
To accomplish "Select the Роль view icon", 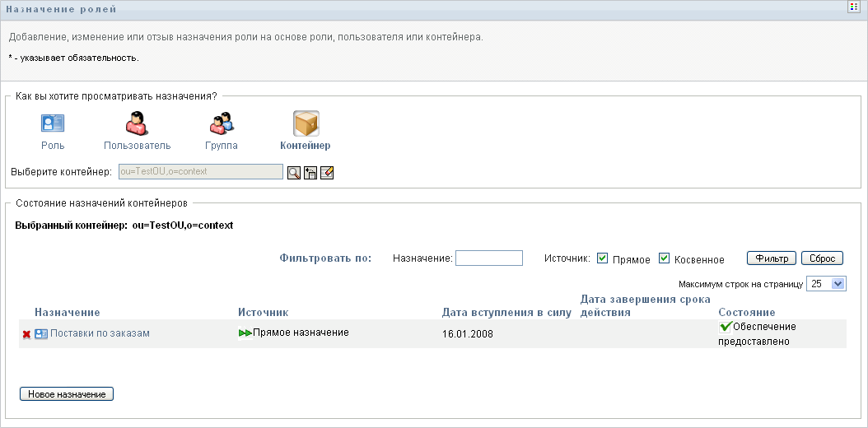I will (53, 124).
